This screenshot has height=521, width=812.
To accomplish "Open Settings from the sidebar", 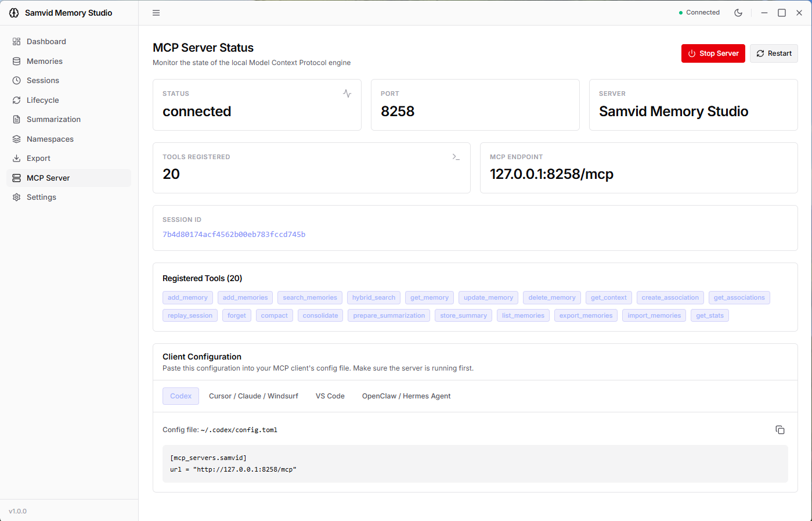I will 68,197.
